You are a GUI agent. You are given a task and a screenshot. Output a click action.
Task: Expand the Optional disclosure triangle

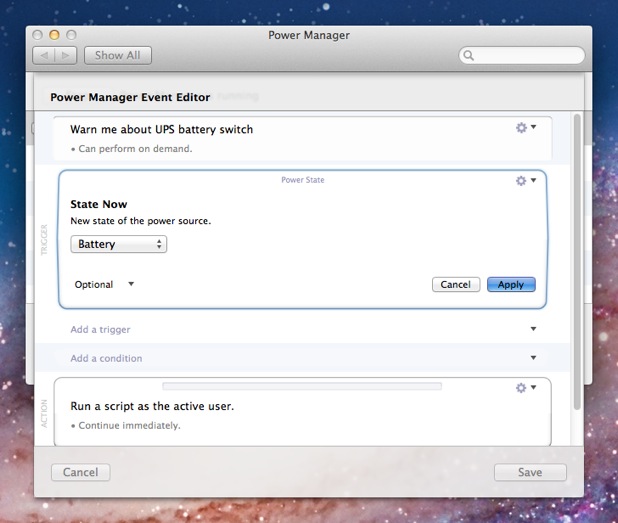click(x=131, y=284)
